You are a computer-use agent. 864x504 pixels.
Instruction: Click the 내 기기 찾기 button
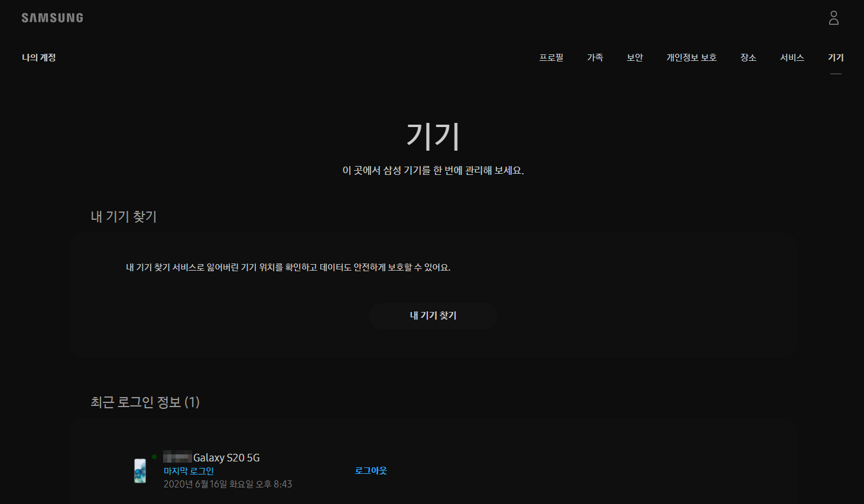[433, 316]
